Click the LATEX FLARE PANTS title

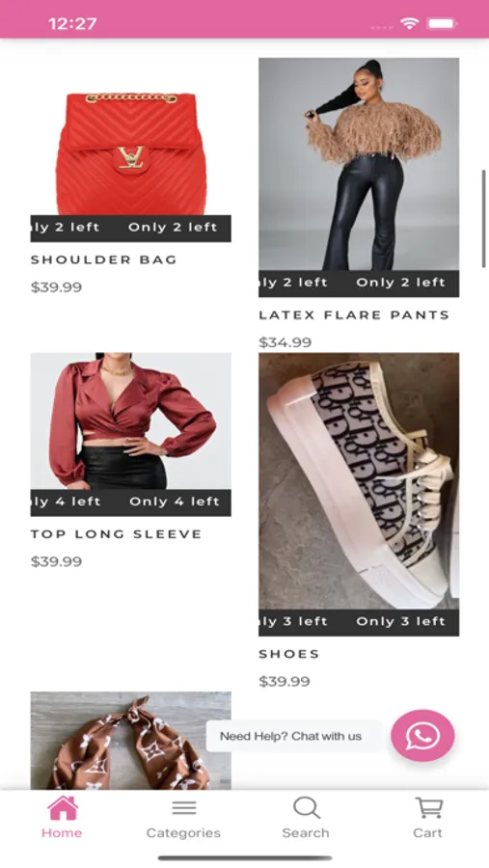pos(354,315)
